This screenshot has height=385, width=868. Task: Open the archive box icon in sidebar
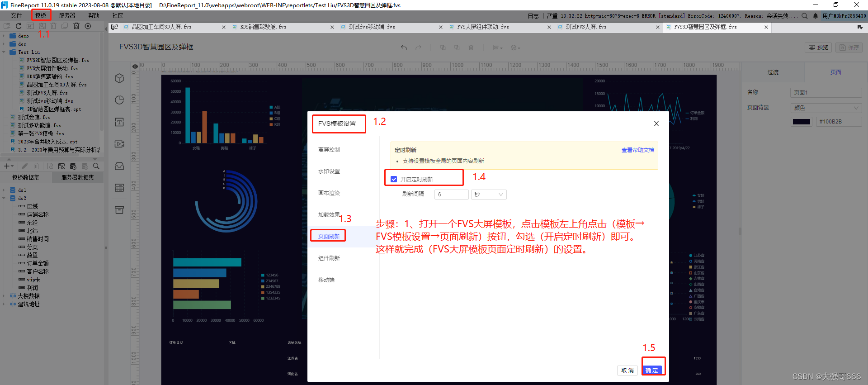click(119, 209)
